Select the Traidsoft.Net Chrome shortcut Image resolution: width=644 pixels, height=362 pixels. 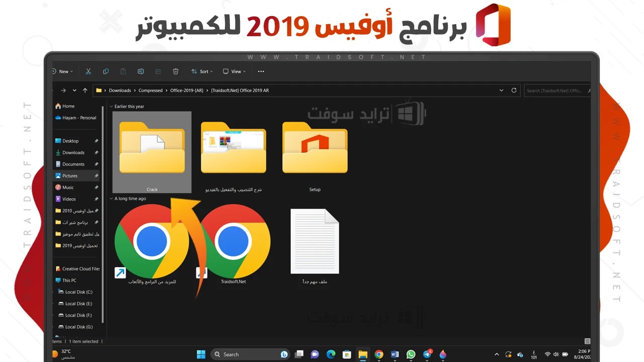click(x=234, y=244)
